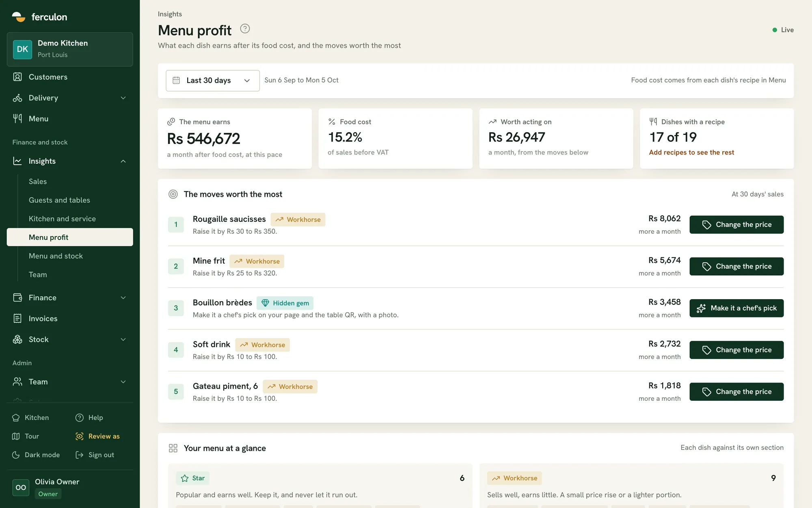The height and width of the screenshot is (508, 812).
Task: Collapse the Insights section chevron
Action: click(x=123, y=161)
